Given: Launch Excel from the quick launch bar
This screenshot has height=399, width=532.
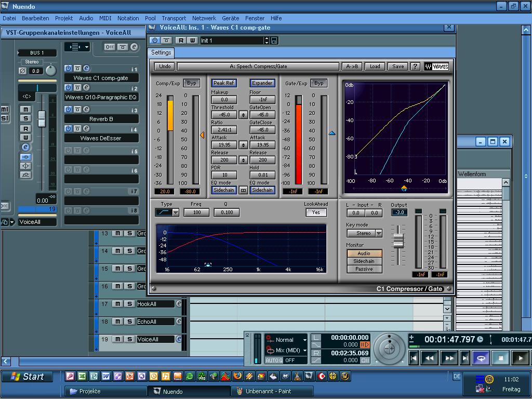Looking at the screenshot, I should [82, 376].
